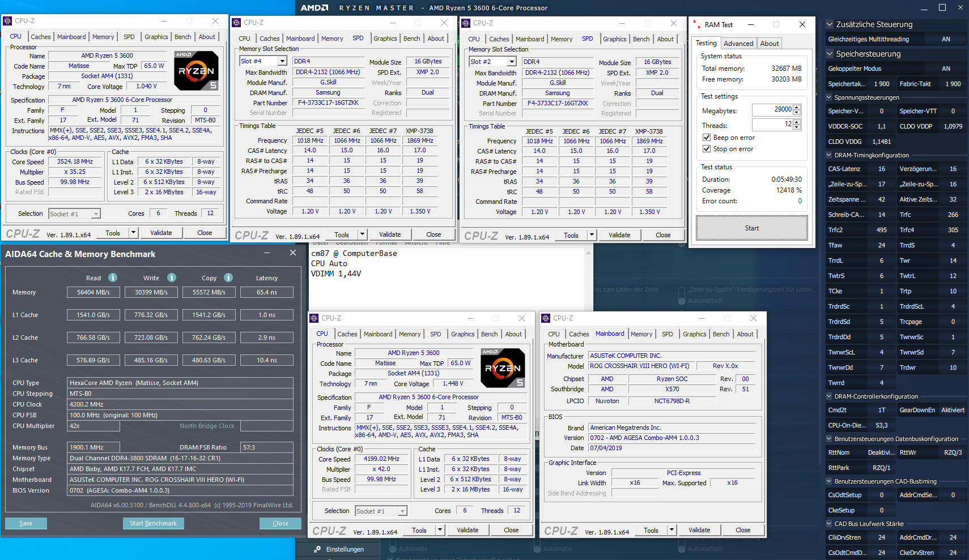Click the title icon of the CPU-Z Slot #2 window

(x=466, y=23)
